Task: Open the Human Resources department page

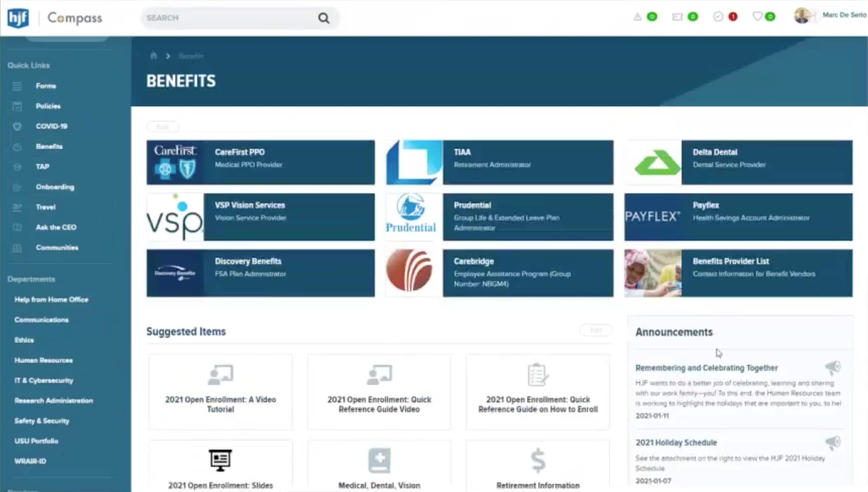Action: (44, 360)
